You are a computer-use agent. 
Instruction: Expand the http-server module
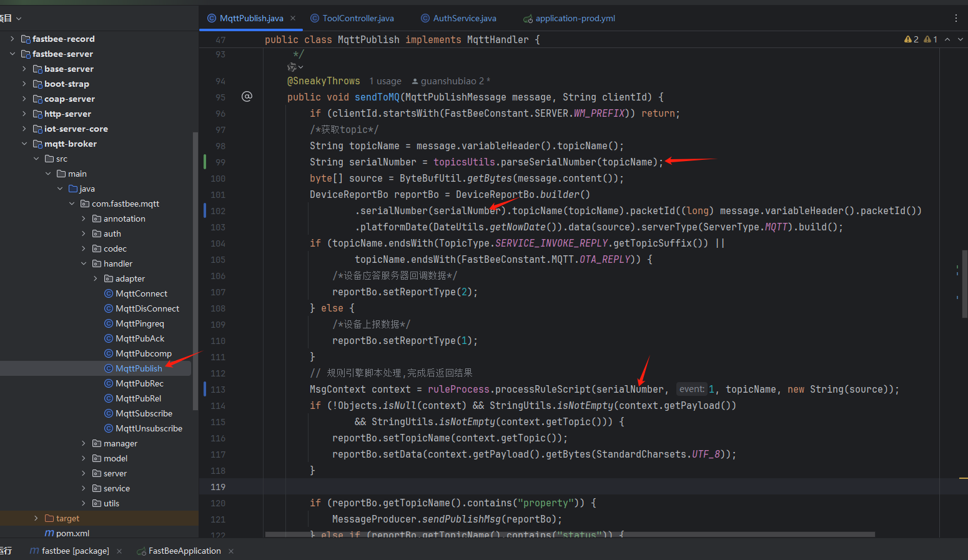(24, 114)
